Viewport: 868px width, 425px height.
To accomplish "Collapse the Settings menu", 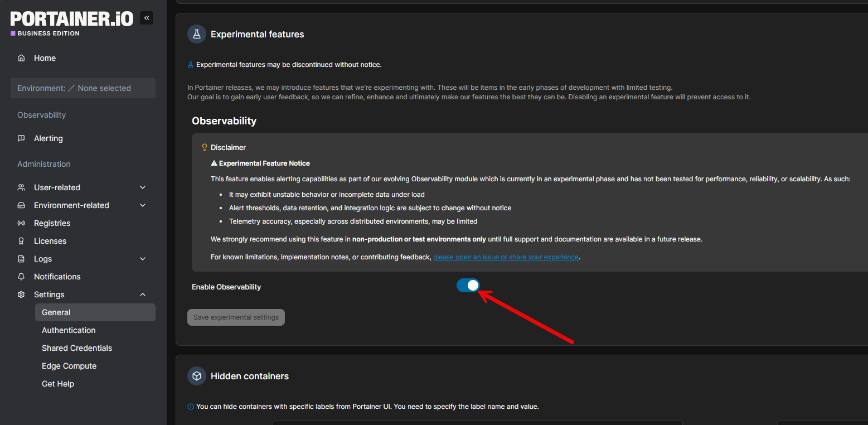I will click(83, 294).
